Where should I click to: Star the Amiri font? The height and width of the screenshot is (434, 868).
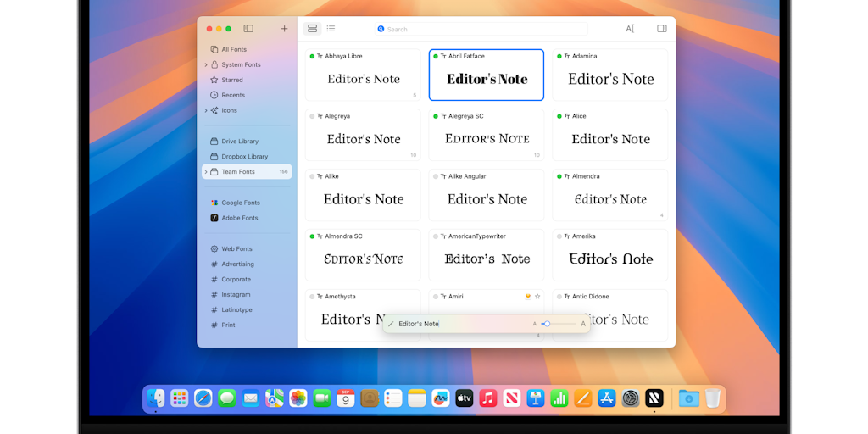click(x=537, y=297)
